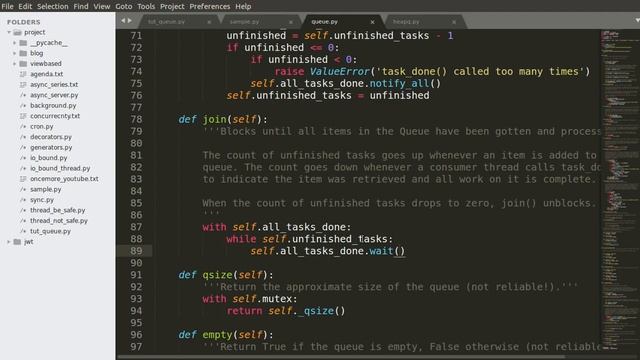This screenshot has height=360, width=640.
Task: Open background.py from the sidebar
Action: tap(53, 106)
